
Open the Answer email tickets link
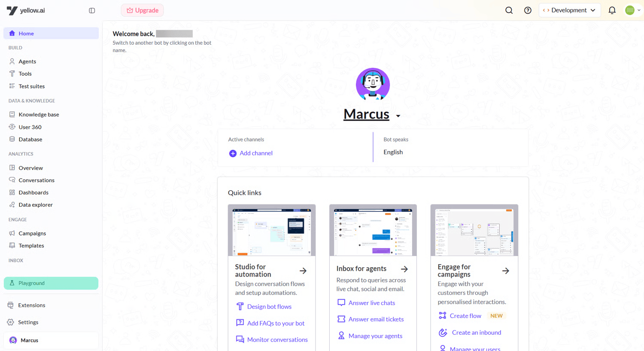[x=376, y=319]
